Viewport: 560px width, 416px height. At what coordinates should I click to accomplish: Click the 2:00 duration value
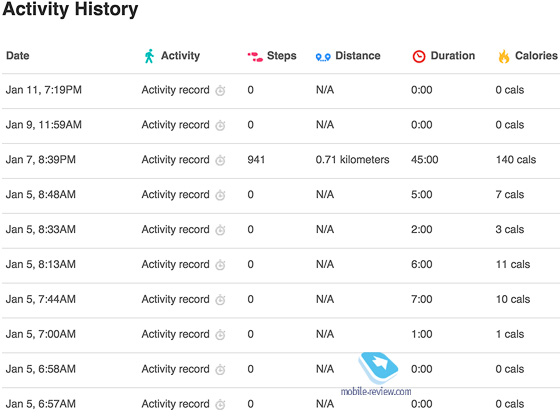[x=422, y=230]
